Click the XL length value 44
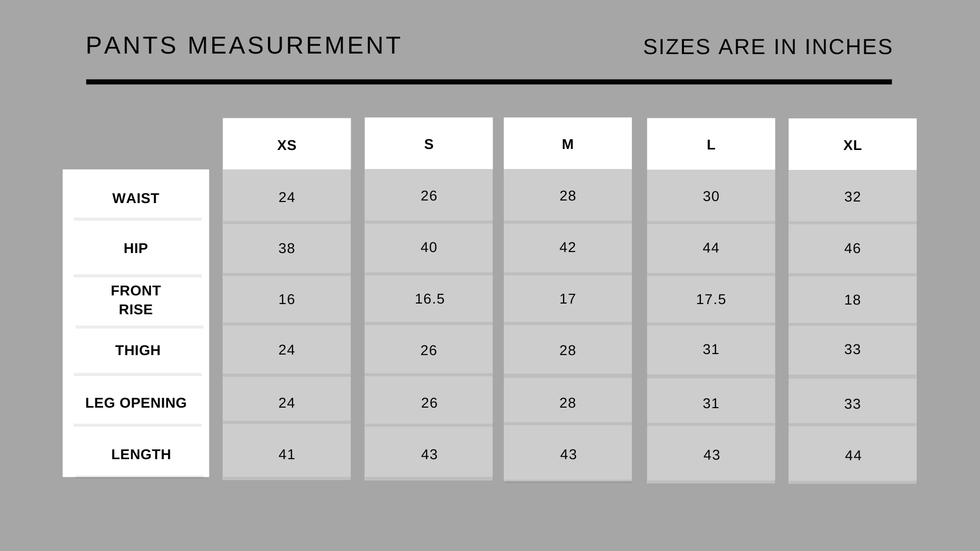The height and width of the screenshot is (551, 980). click(x=853, y=456)
